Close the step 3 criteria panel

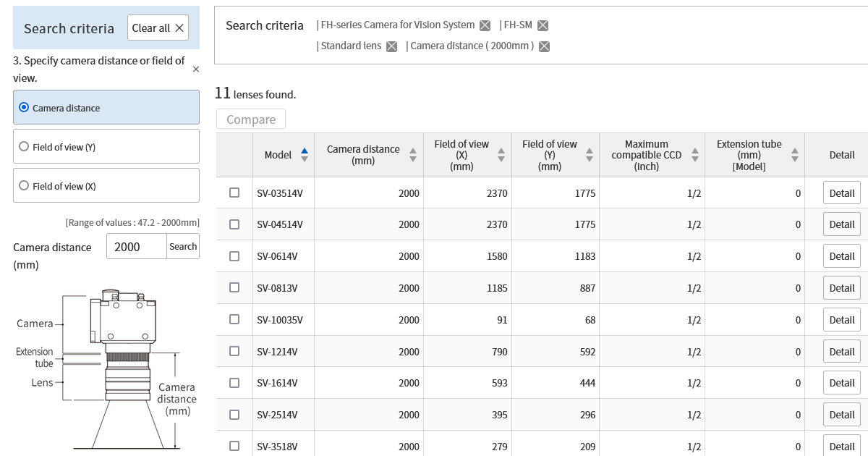(x=196, y=69)
